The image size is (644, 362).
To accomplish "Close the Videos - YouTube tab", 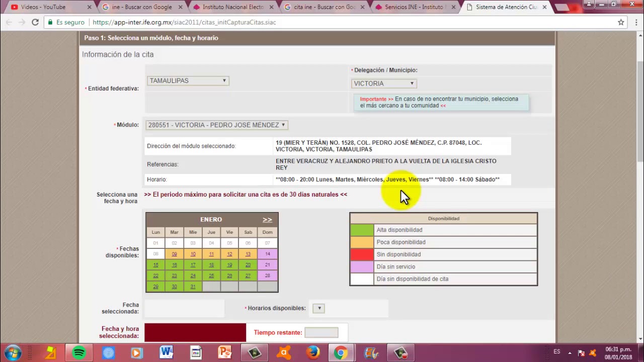I will click(90, 7).
